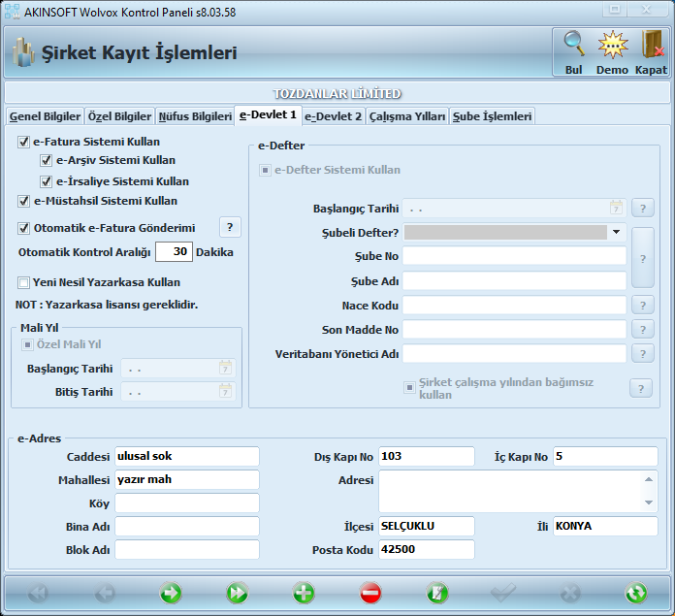
Task: Click the Bul magnifier icon
Action: [x=574, y=44]
